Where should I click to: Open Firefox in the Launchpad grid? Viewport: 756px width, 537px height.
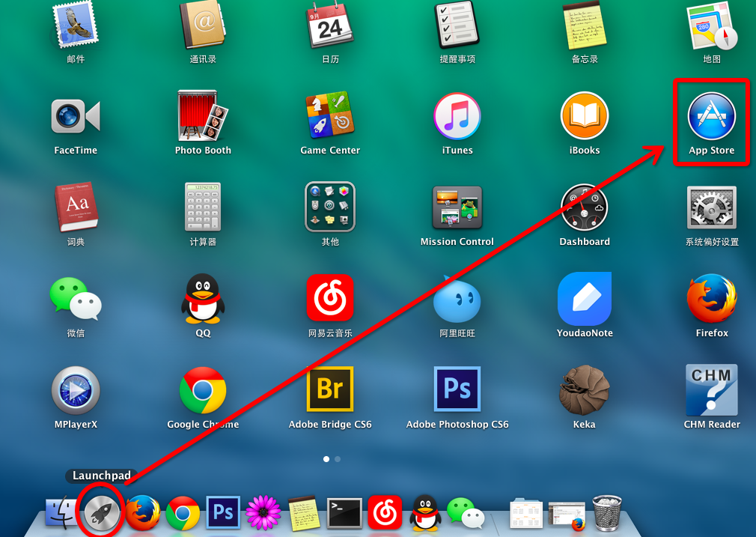712,298
